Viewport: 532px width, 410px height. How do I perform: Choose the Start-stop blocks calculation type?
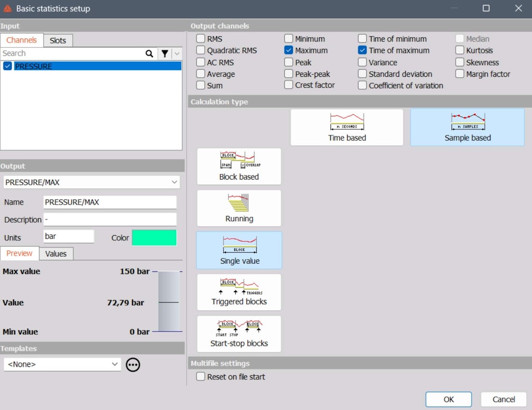coord(238,334)
